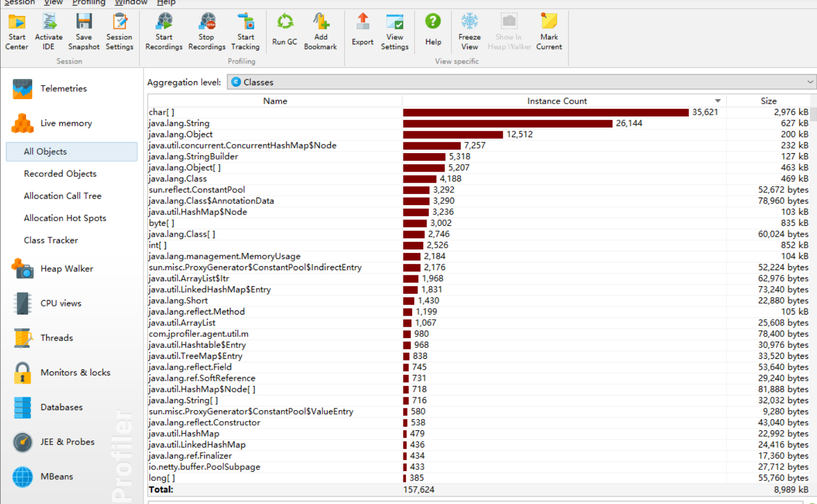This screenshot has height=504, width=817.
Task: Click Start Recordings button
Action: click(x=164, y=32)
